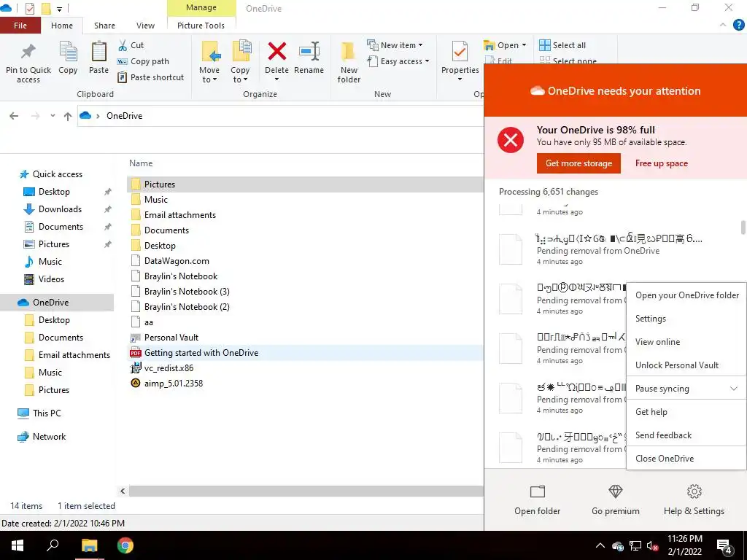Open Downloads in Quick access
The width and height of the screenshot is (747, 560).
60,209
